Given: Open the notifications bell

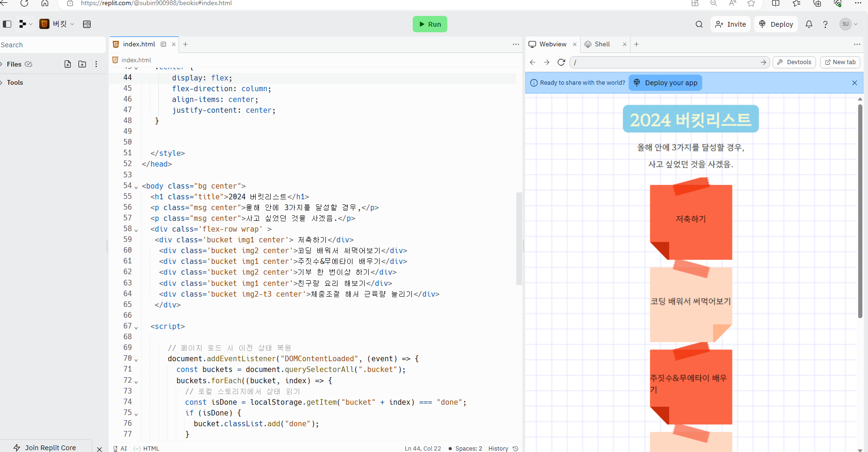Looking at the screenshot, I should point(809,24).
